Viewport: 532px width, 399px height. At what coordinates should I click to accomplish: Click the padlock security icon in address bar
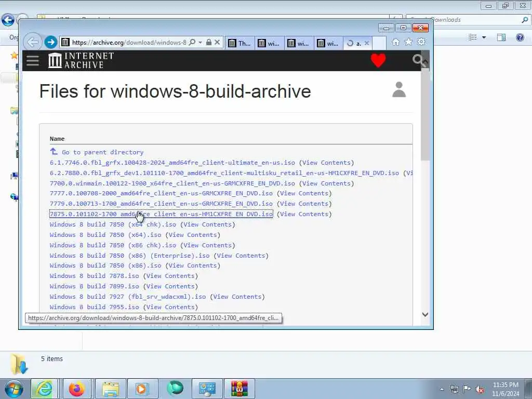tap(209, 43)
